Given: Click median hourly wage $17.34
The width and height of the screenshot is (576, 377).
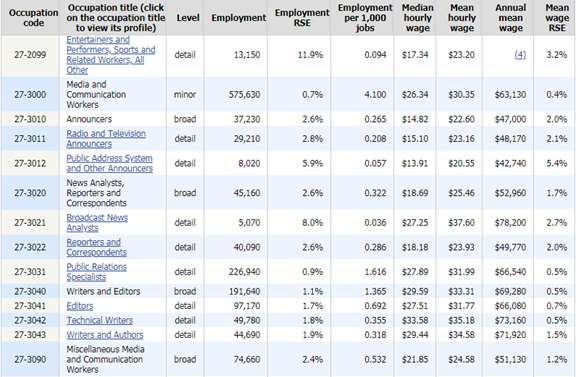Looking at the screenshot, I should 415,55.
